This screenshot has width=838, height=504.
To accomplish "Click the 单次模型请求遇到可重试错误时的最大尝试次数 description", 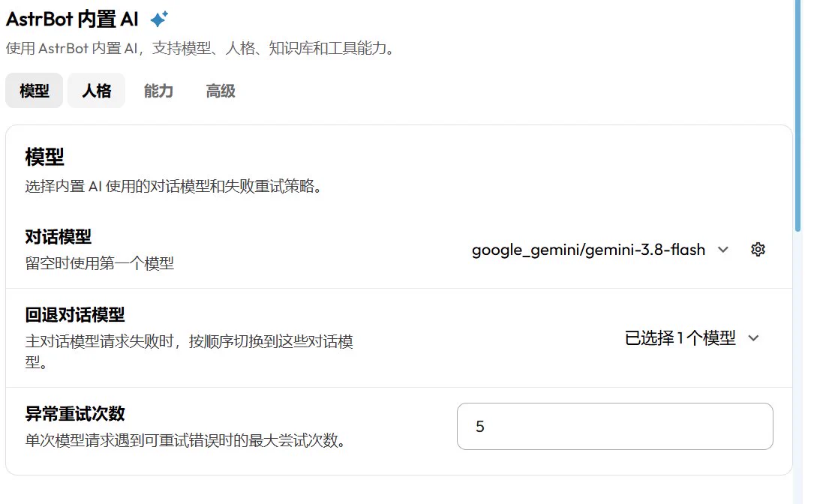I will point(186,441).
